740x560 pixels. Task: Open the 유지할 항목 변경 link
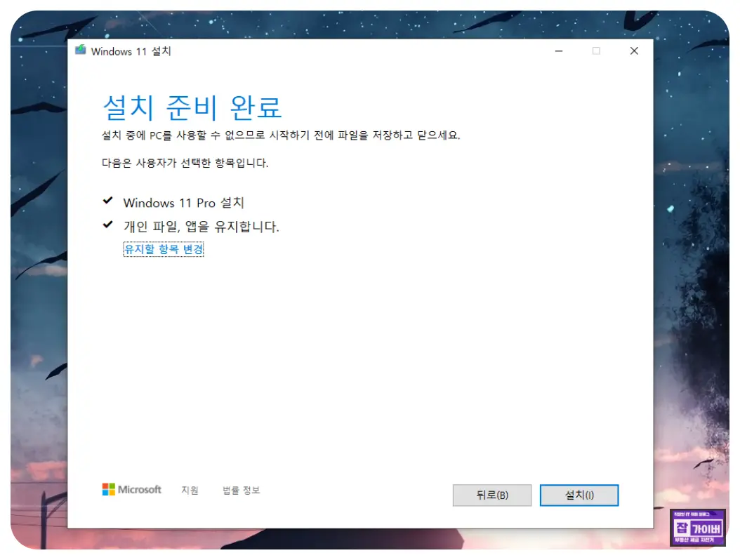tap(164, 248)
